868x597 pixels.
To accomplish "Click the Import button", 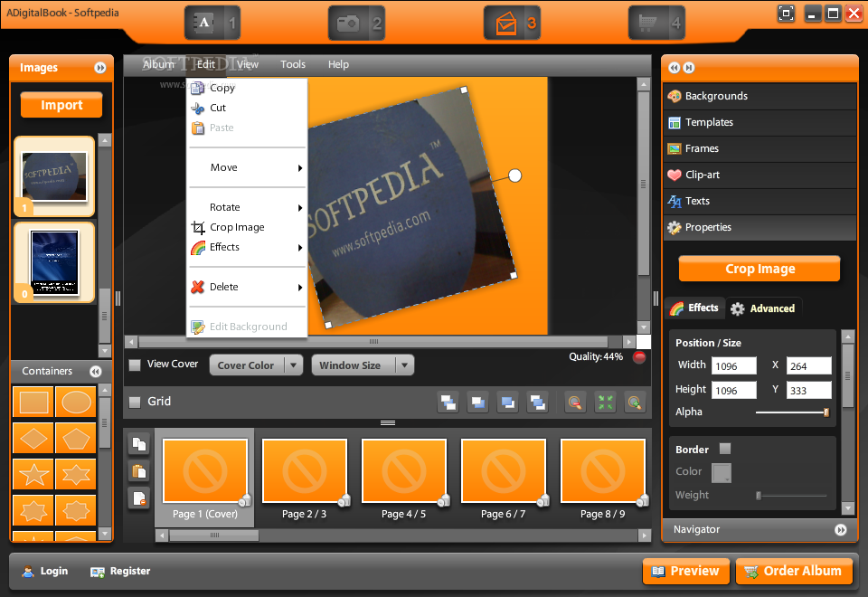I will pos(61,105).
